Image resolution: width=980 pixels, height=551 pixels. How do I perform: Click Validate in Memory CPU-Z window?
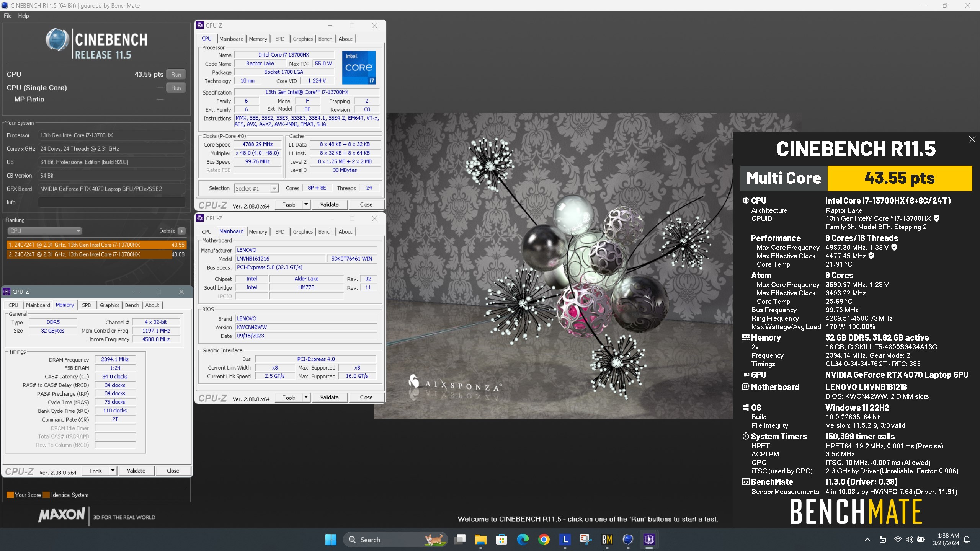coord(136,471)
